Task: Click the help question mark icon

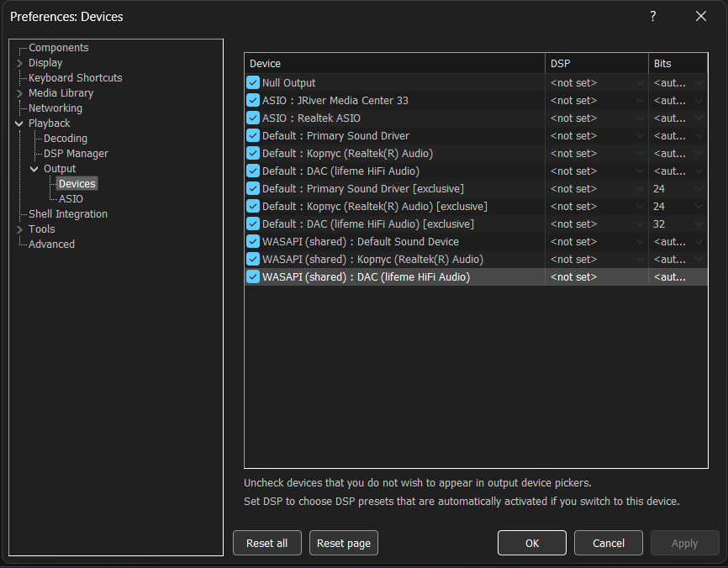Action: 653,17
